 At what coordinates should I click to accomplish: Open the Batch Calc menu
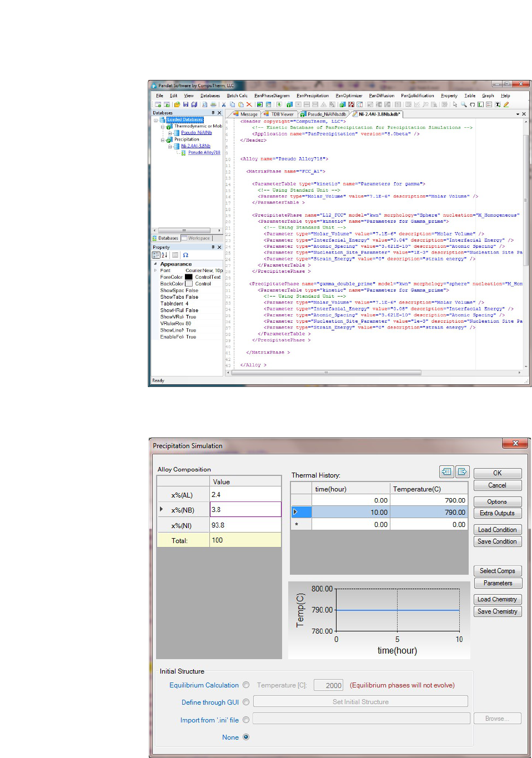237,96
